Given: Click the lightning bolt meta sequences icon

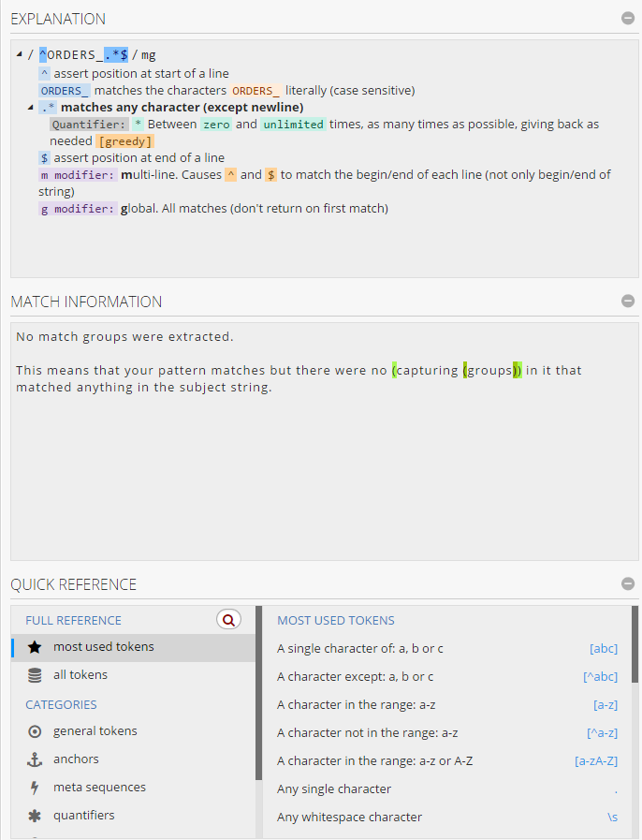Looking at the screenshot, I should click(x=35, y=788).
